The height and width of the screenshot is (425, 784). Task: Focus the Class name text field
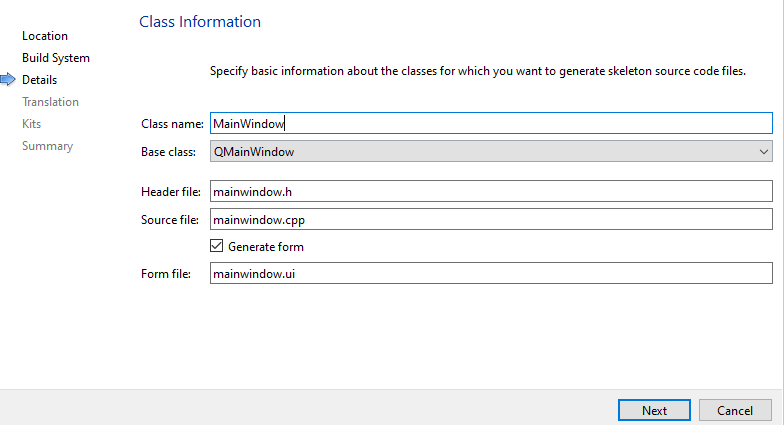(490, 123)
